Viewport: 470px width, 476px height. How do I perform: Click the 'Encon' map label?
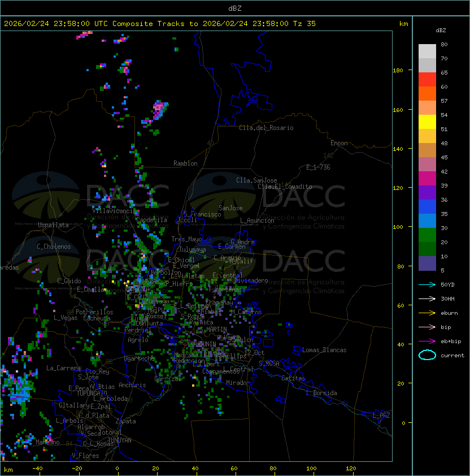(x=339, y=143)
